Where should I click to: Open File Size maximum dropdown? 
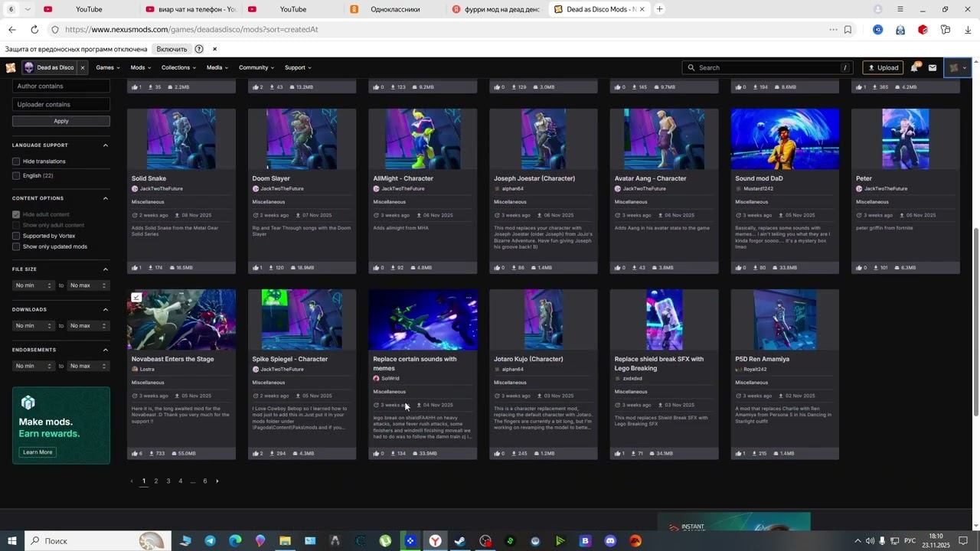click(89, 285)
